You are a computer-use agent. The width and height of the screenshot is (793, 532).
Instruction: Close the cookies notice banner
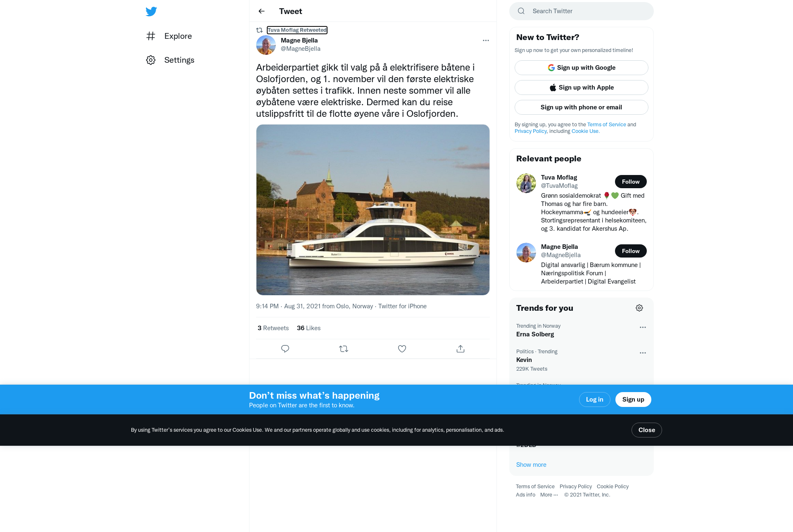point(646,430)
